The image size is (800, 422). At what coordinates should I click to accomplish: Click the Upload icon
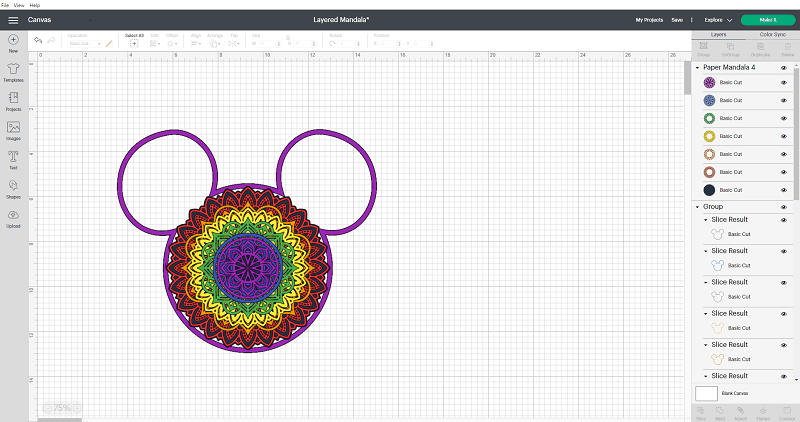coord(13,215)
